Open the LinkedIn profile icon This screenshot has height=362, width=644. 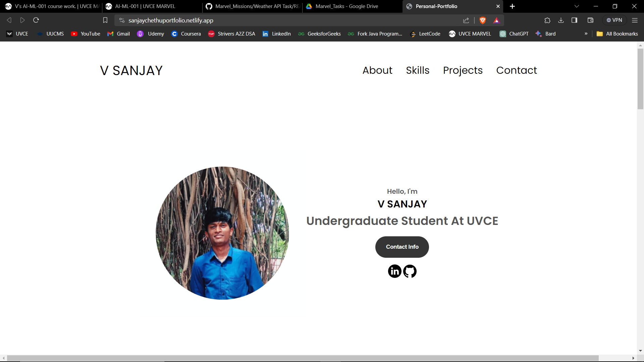point(394,271)
